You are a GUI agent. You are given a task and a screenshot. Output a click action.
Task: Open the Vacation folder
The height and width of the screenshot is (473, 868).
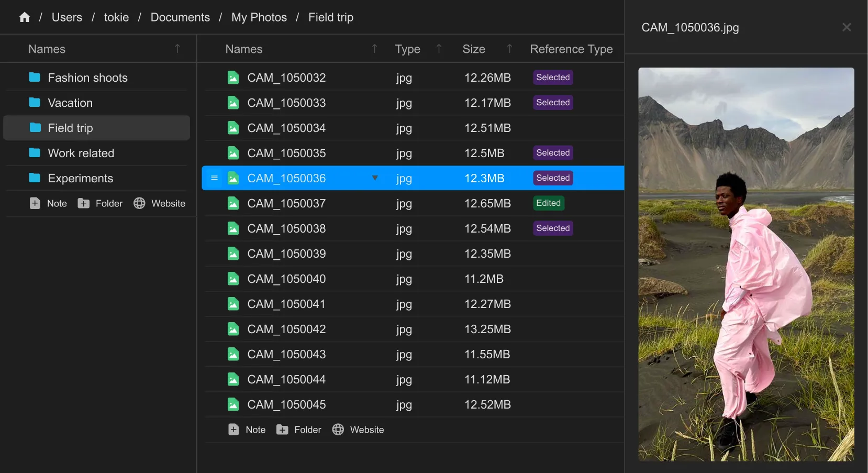point(70,103)
